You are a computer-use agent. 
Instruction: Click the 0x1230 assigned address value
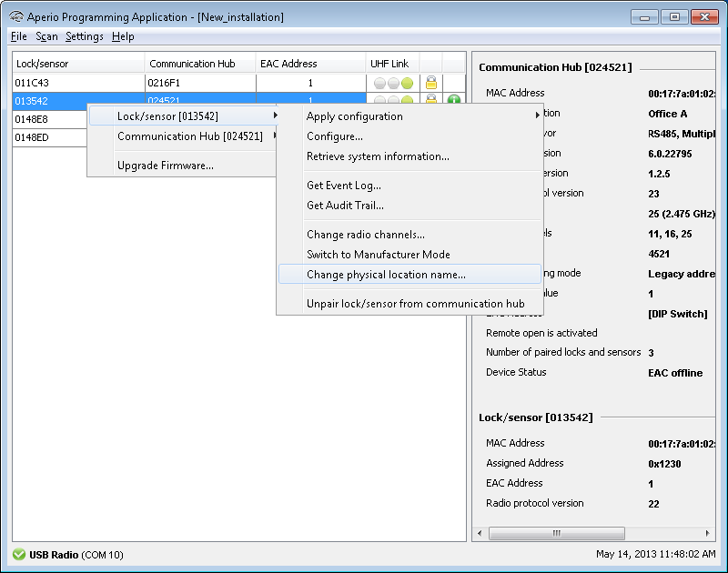click(664, 464)
